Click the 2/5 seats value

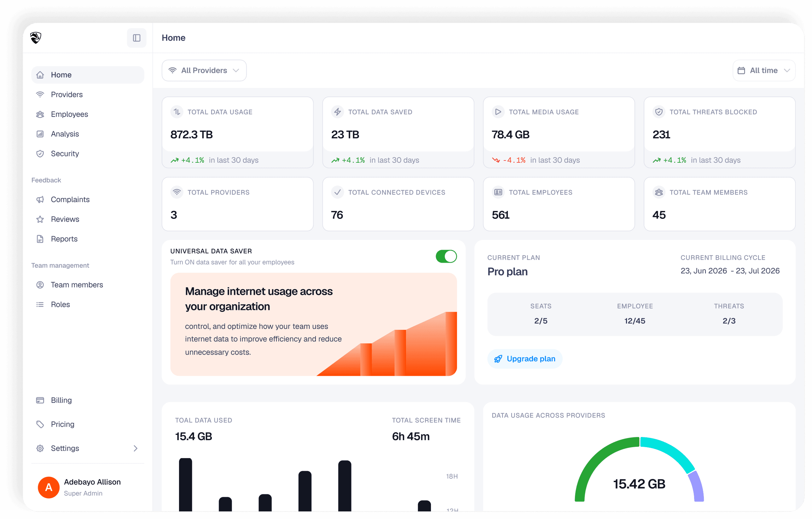(541, 321)
